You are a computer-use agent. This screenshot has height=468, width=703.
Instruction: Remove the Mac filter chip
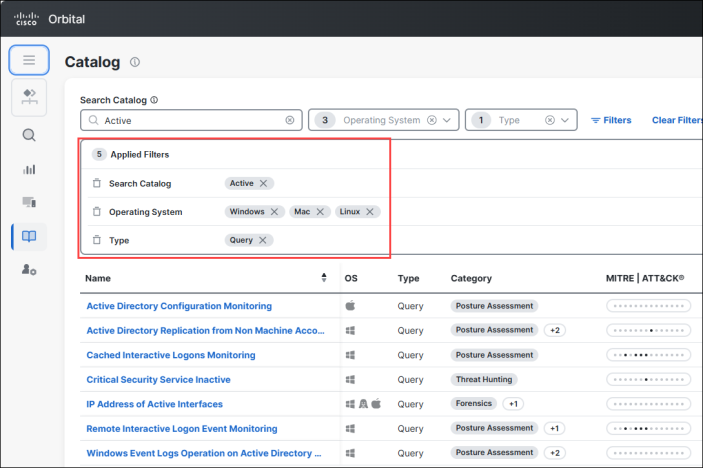tap(320, 212)
